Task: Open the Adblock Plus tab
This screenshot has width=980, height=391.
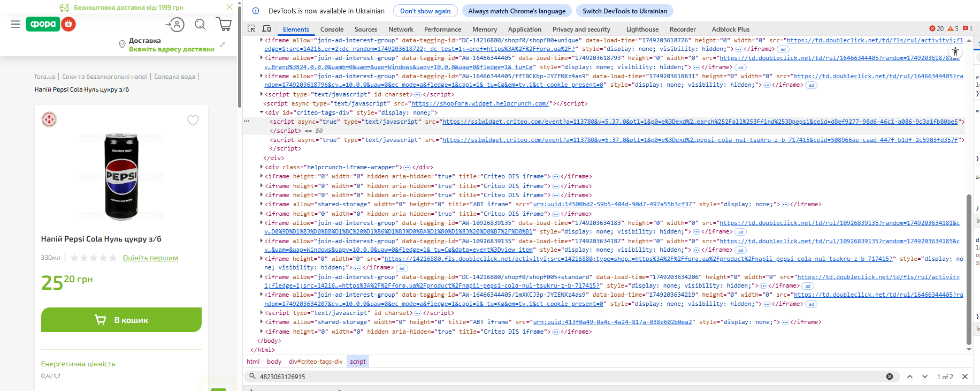Action: (731, 29)
